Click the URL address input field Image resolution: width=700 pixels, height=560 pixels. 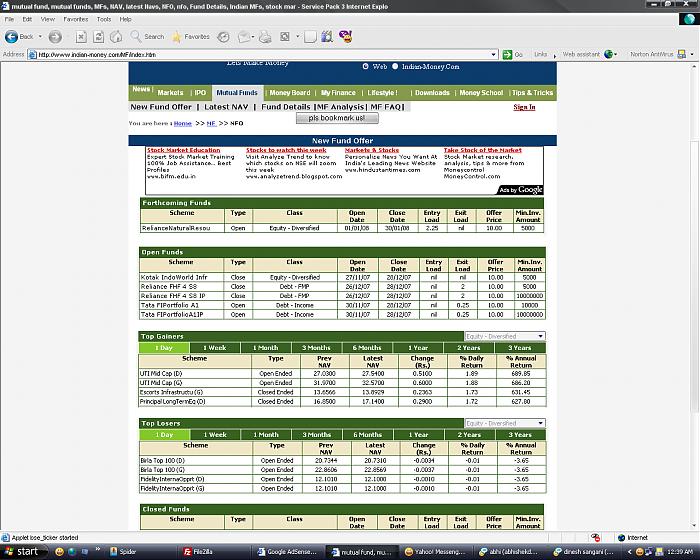(x=262, y=54)
